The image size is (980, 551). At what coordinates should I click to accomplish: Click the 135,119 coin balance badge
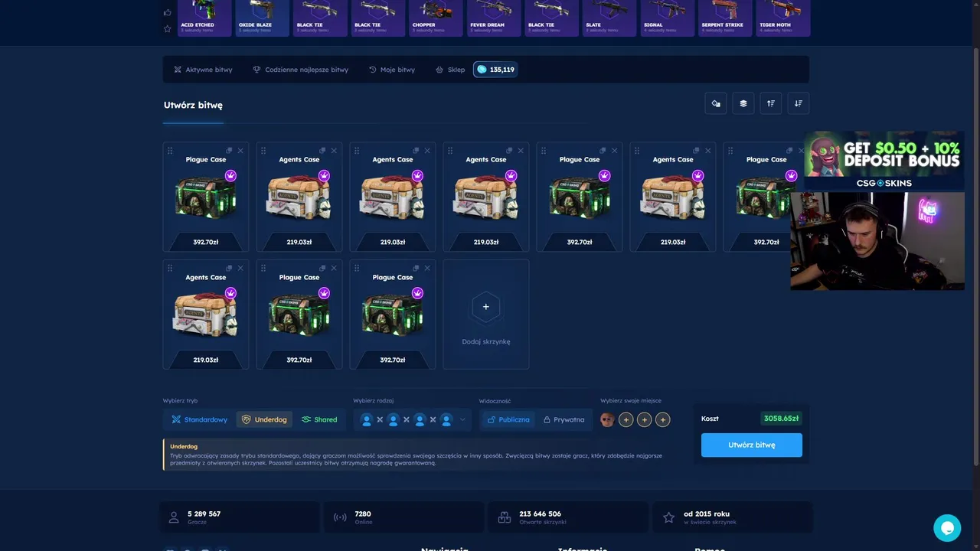coord(495,70)
